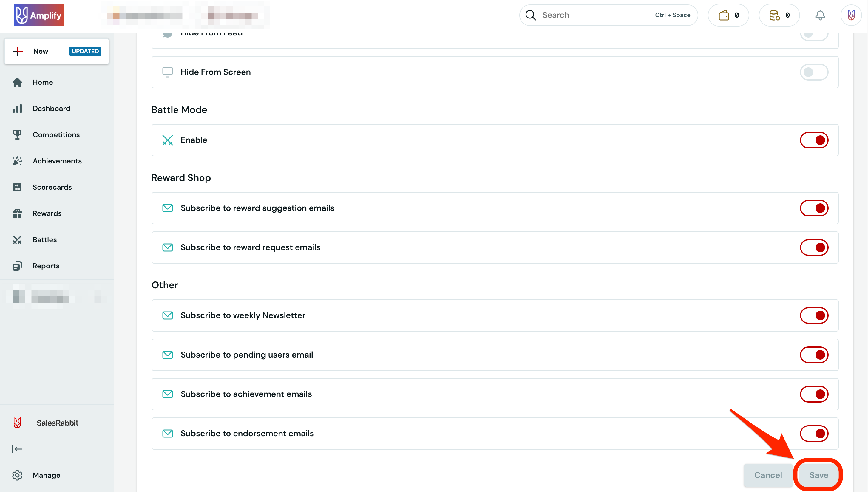Select the Competitions trophy icon
This screenshot has height=492, width=868.
18,134
